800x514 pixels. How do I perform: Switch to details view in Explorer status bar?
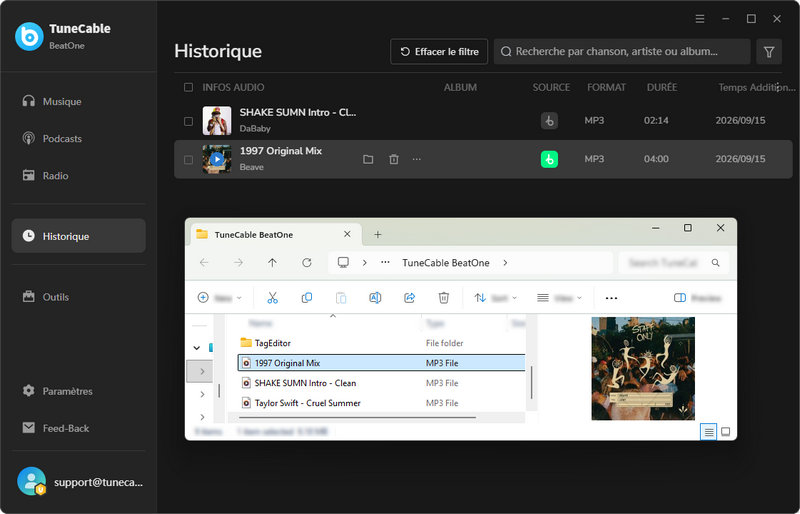pos(709,432)
